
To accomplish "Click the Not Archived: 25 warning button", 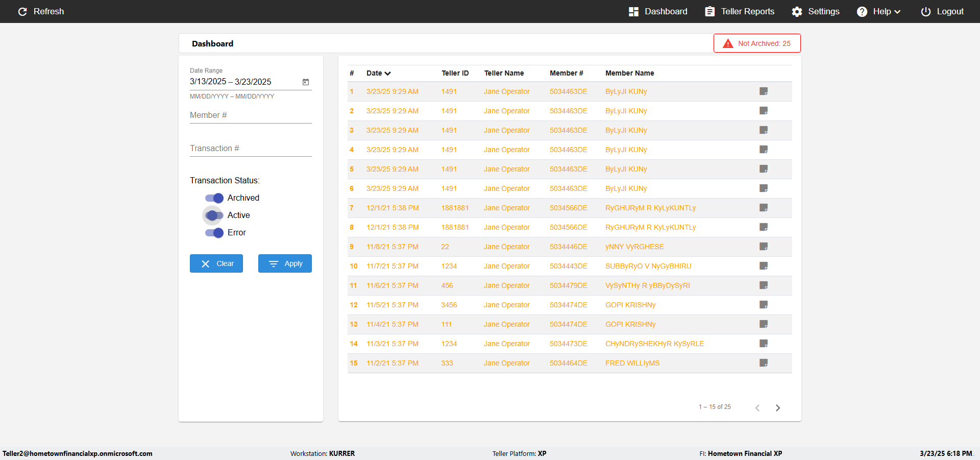I will (x=757, y=43).
